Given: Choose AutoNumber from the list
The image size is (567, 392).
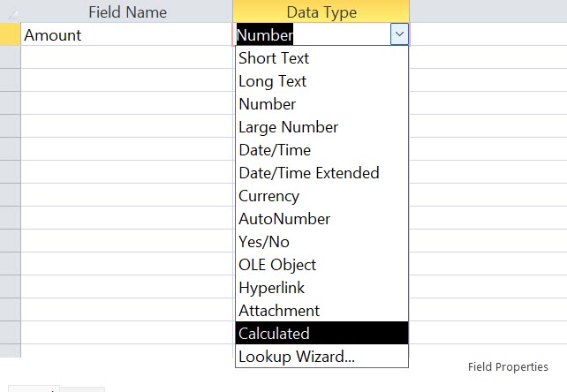Looking at the screenshot, I should (321, 218).
